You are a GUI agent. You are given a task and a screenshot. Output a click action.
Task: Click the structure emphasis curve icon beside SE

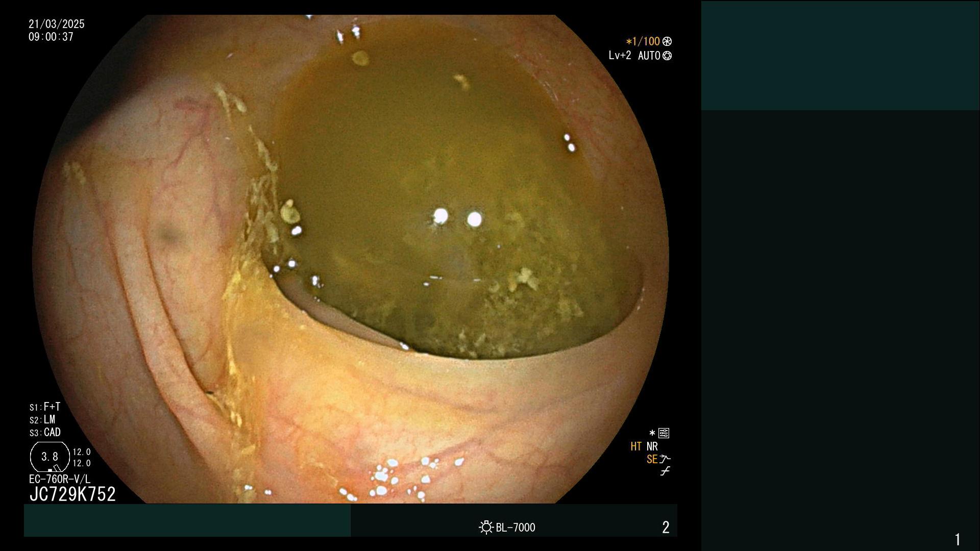pos(665,459)
